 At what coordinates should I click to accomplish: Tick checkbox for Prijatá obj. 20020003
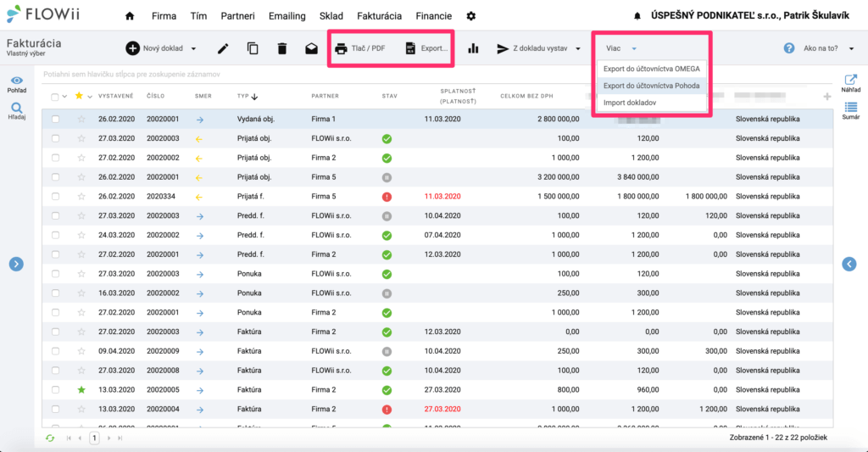[55, 138]
